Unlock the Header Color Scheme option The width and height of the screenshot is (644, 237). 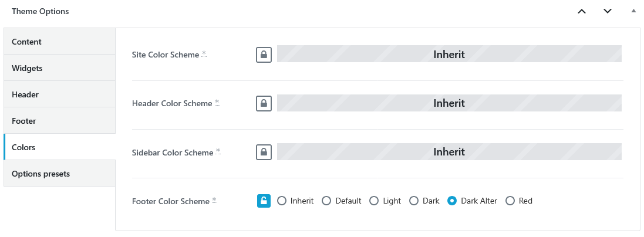264,103
